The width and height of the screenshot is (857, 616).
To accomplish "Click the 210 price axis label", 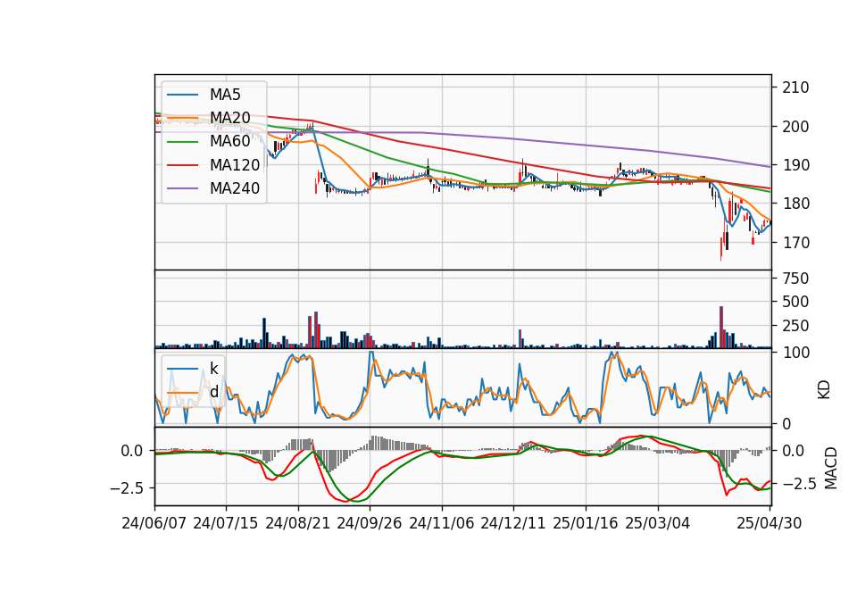I will pyautogui.click(x=795, y=87).
